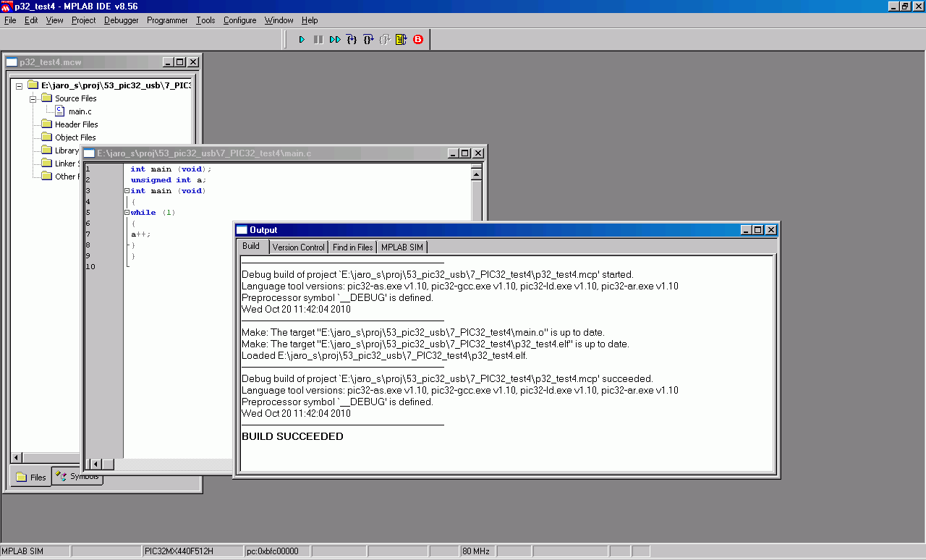Click the PIC32MX440F512H status bar entry

tap(192, 551)
